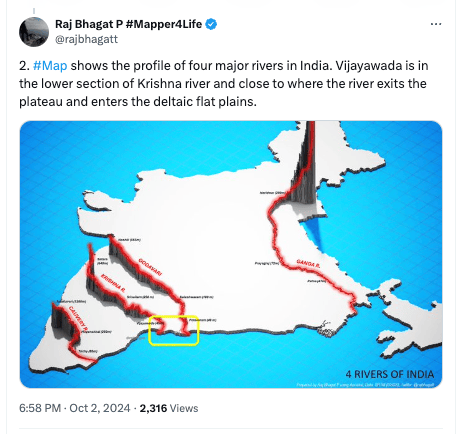Click the GODAVARI river label on the map
Viewport: 460px width, 434px height.
150,267
